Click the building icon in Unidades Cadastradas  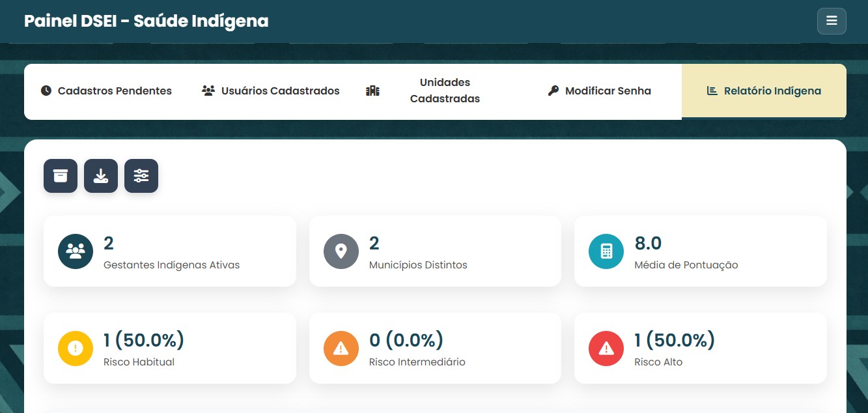(x=372, y=91)
